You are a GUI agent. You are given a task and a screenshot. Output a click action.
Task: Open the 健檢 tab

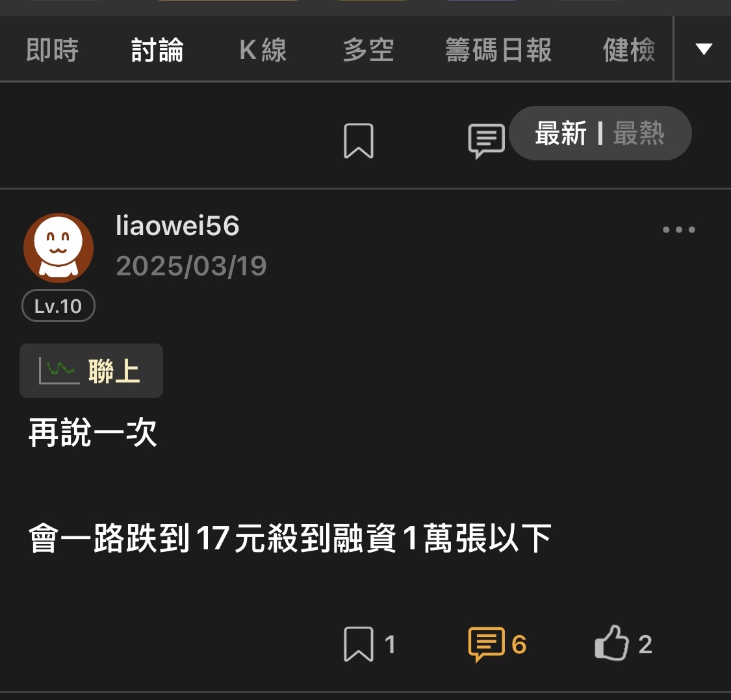[x=629, y=49]
